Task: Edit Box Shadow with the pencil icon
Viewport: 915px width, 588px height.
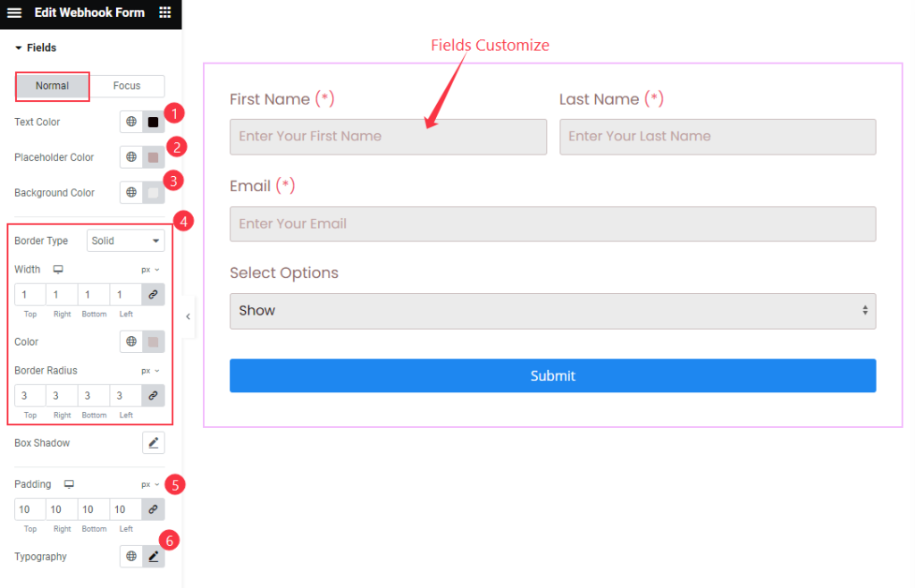Action: tap(154, 442)
